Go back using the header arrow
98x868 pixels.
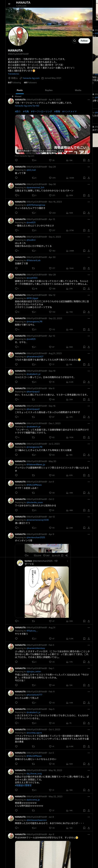click(9, 4)
